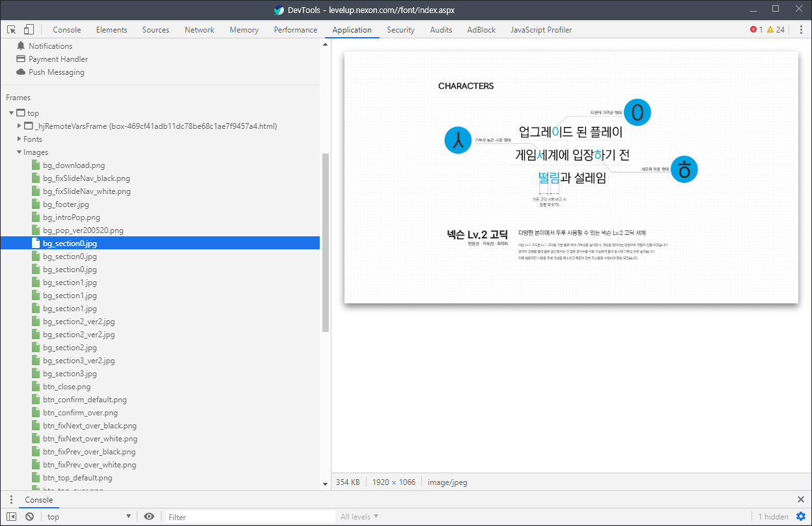
Task: Open Payment Handler in the sidebar
Action: point(58,59)
